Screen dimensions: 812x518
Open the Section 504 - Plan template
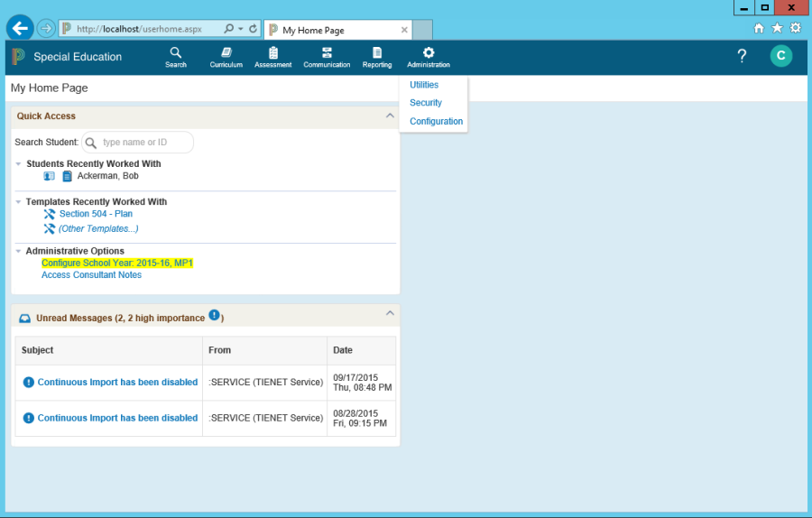[x=96, y=214]
